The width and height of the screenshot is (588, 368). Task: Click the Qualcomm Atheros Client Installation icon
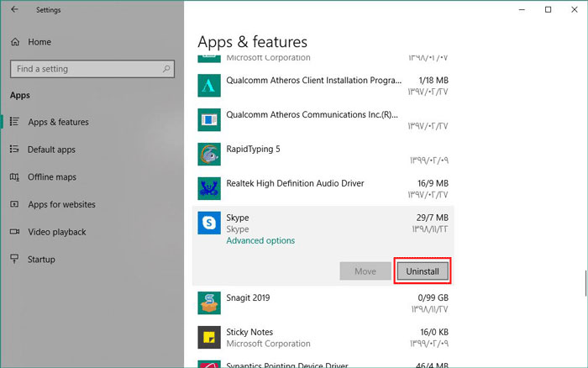coord(209,86)
